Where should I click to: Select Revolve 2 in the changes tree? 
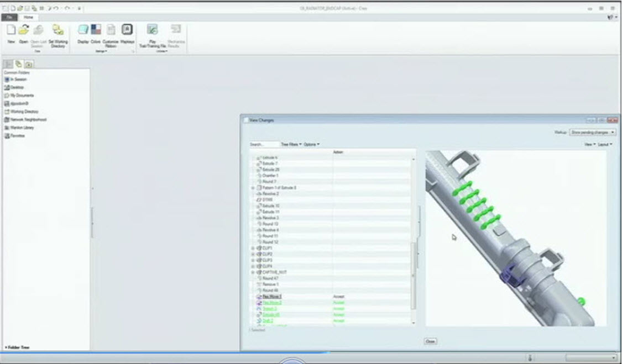pyautogui.click(x=270, y=193)
